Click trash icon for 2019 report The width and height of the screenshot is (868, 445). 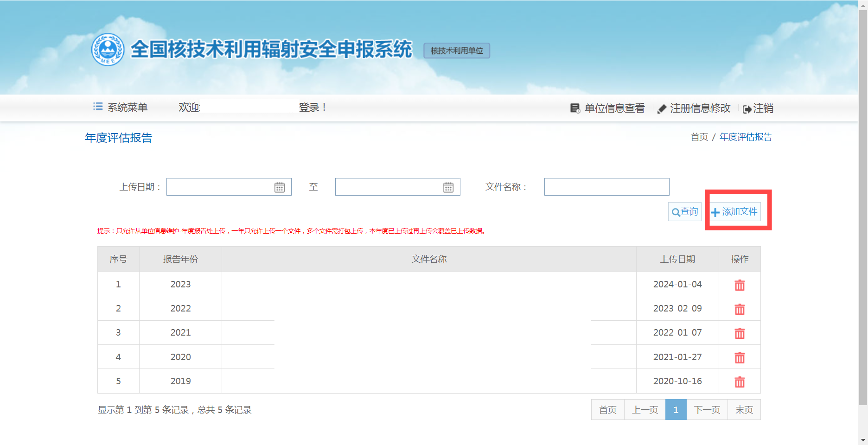(740, 381)
